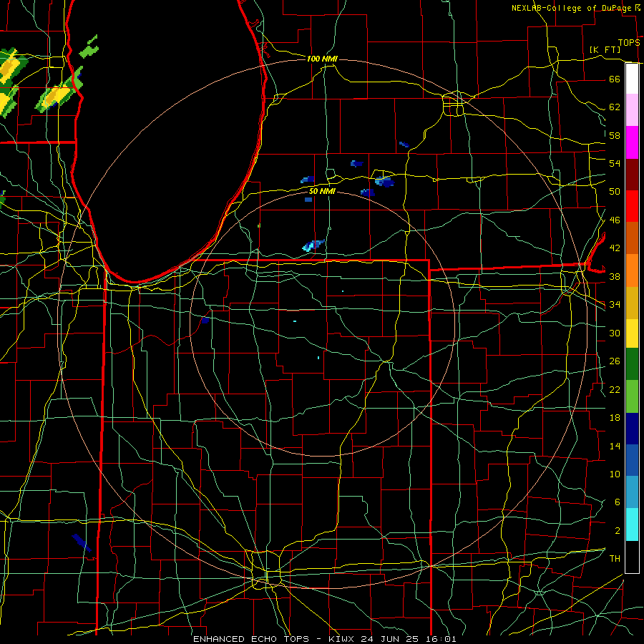
Task: Select the '46' legend value
Action: tap(615, 220)
